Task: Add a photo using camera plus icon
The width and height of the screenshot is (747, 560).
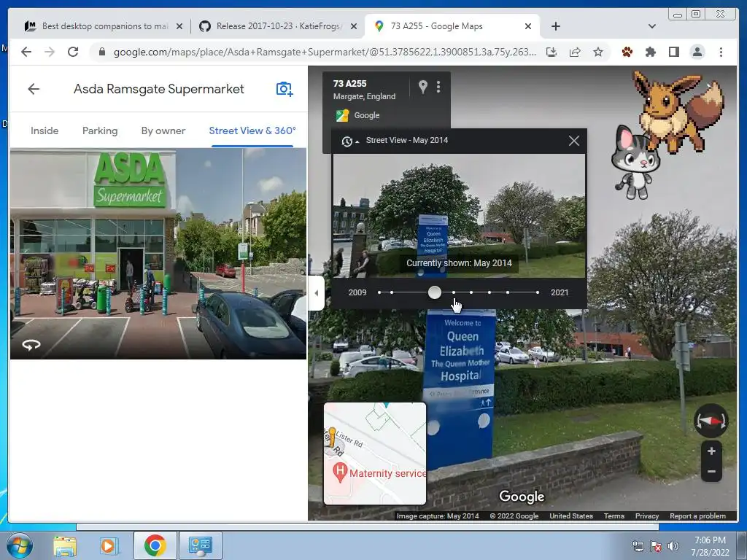Action: (x=285, y=88)
